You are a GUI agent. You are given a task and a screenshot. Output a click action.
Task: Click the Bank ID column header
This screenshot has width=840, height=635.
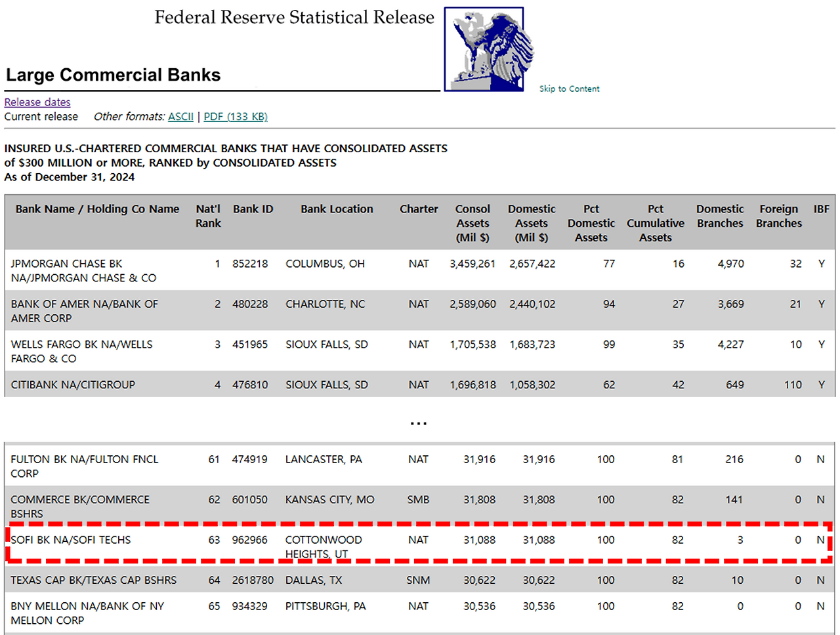click(253, 209)
